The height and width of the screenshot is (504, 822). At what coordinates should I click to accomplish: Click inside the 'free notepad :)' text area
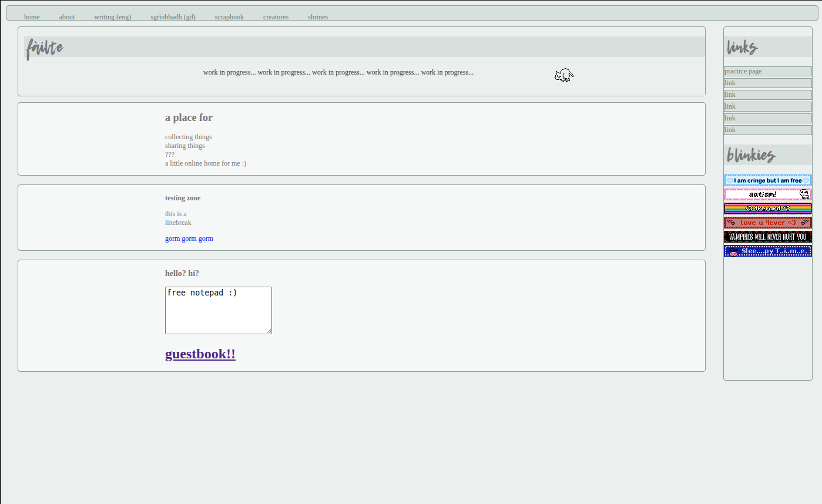point(218,310)
